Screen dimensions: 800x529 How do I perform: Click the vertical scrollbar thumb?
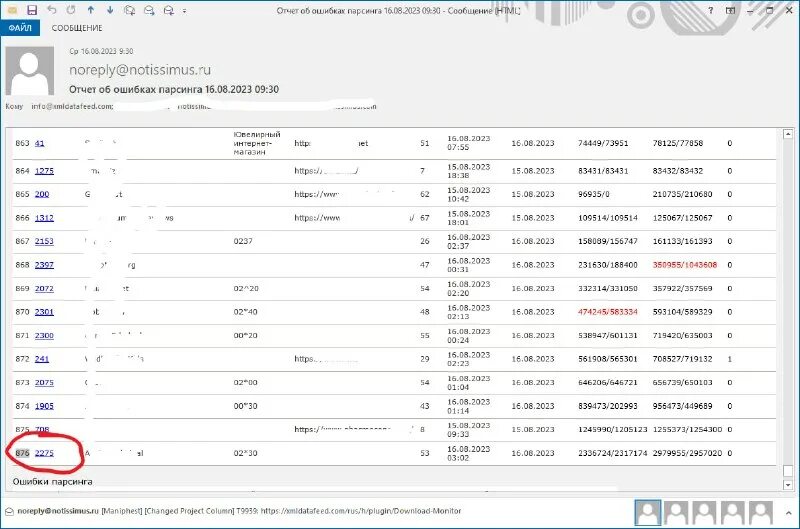(x=788, y=470)
